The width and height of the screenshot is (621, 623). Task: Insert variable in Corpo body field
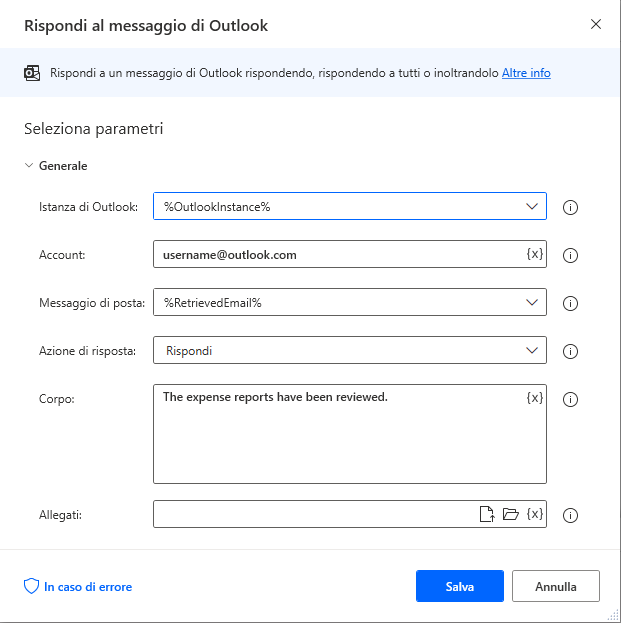pos(535,398)
